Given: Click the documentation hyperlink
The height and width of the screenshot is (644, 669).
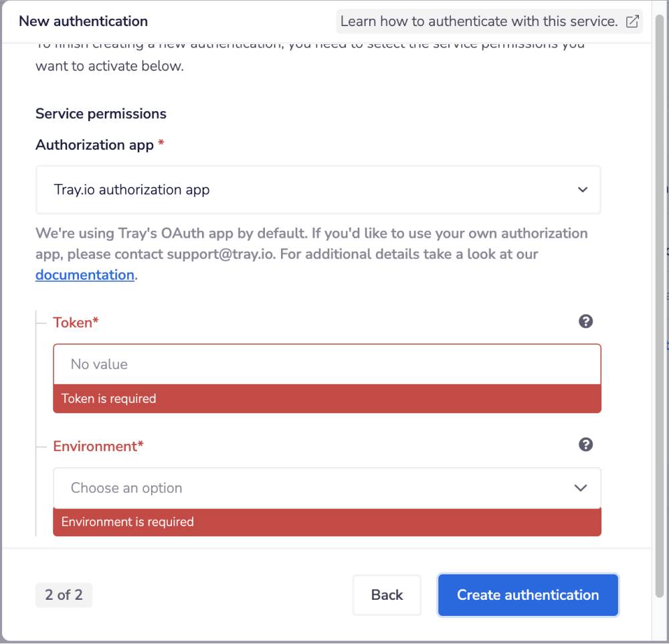Looking at the screenshot, I should click(84, 274).
